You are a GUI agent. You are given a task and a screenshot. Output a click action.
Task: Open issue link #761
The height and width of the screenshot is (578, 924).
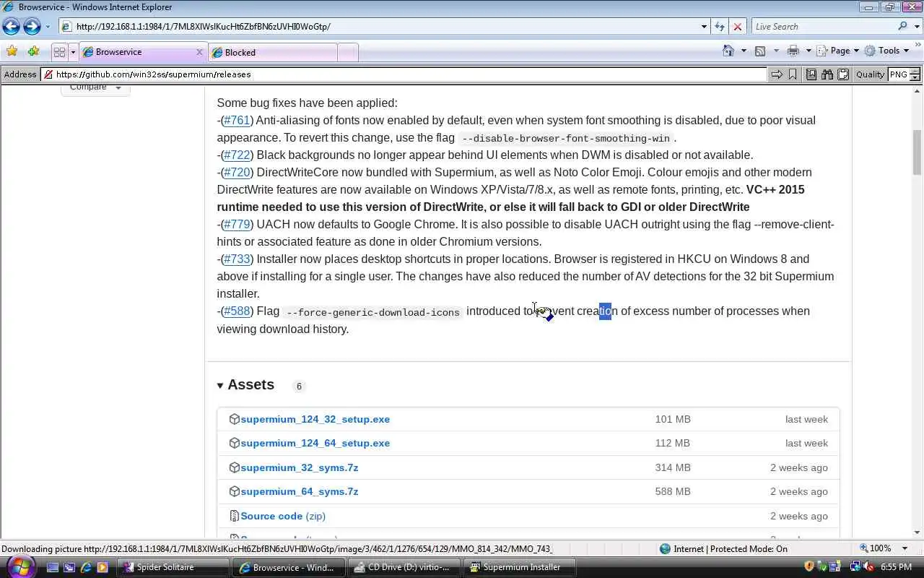pos(237,120)
